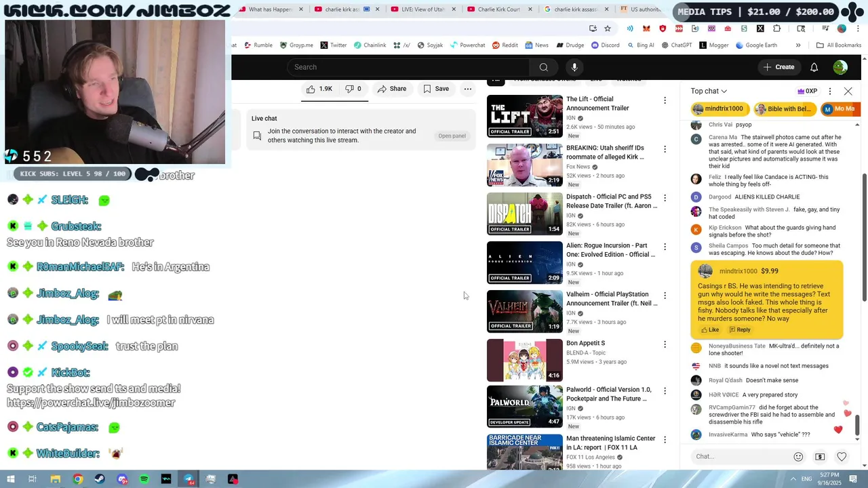Switch to 'What has Happen' browser tab

click(x=271, y=9)
